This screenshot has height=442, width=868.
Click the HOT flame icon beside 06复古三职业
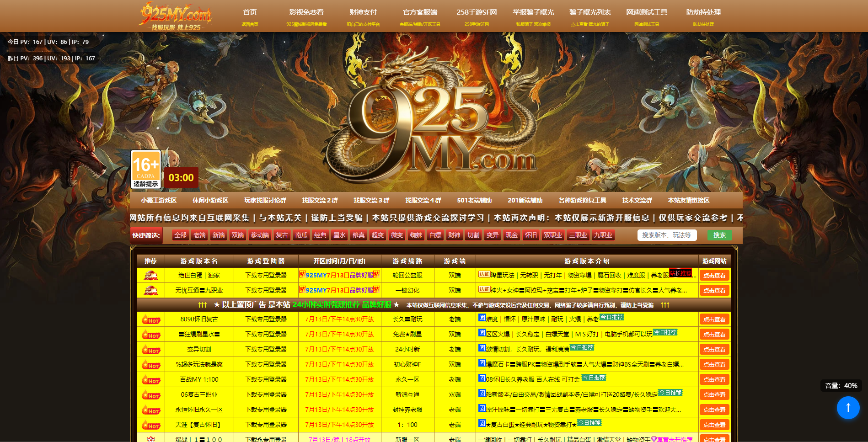coord(151,394)
